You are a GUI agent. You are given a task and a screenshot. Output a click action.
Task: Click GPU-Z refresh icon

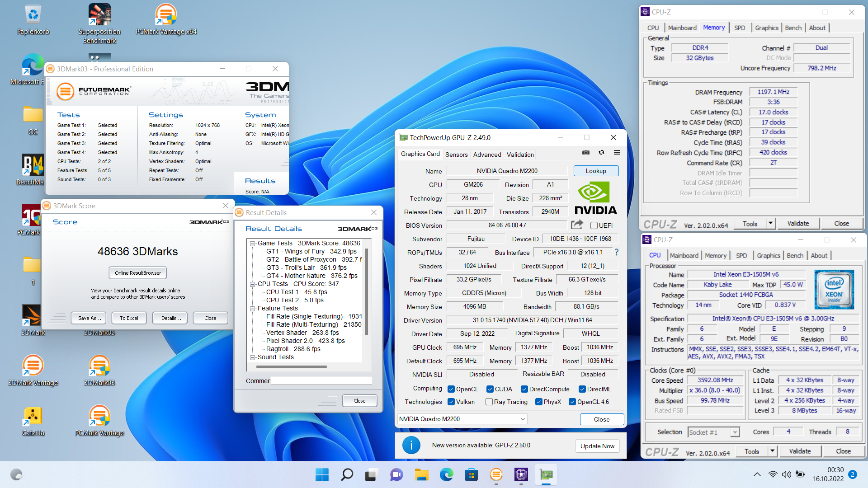601,153
